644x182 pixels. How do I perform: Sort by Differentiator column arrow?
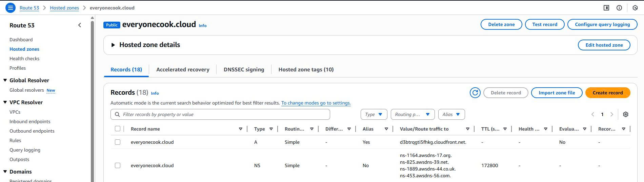click(349, 129)
